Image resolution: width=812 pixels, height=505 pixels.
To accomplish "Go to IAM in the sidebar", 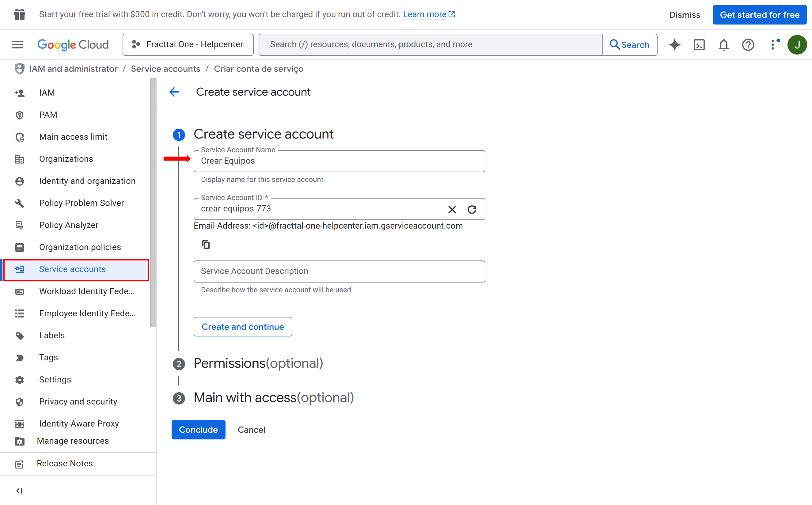I will coord(47,93).
